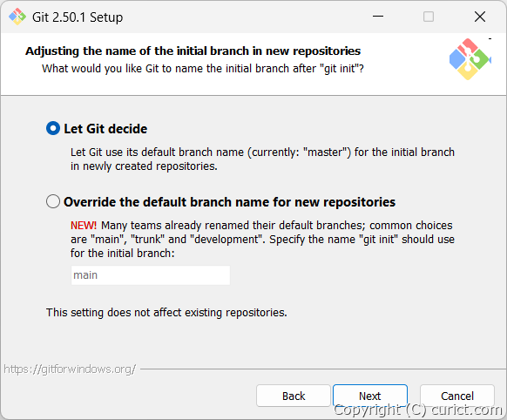This screenshot has height=420, width=507.
Task: Click the branch name field containing "main"
Action: [151, 275]
